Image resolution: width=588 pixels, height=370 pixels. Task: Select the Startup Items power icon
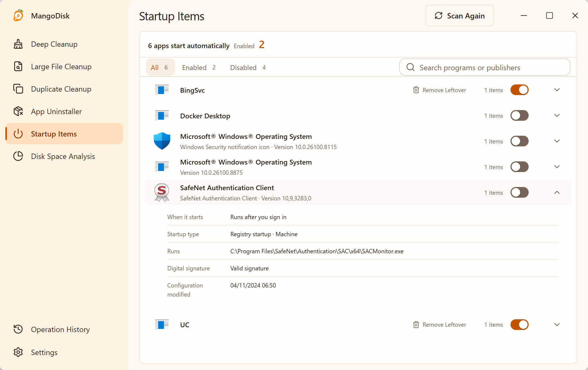point(18,134)
